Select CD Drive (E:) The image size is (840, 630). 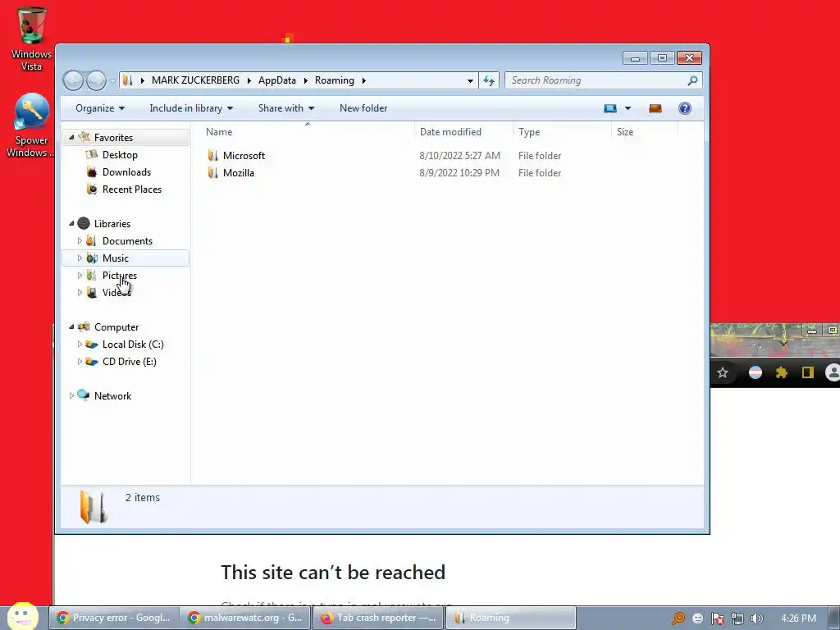[129, 362]
